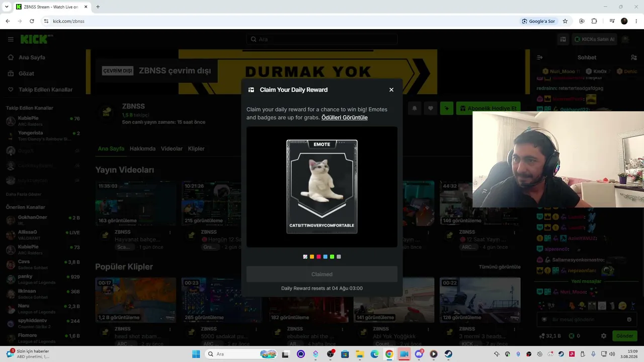
Task: Expand the tab search dropdown
Action: point(7,7)
